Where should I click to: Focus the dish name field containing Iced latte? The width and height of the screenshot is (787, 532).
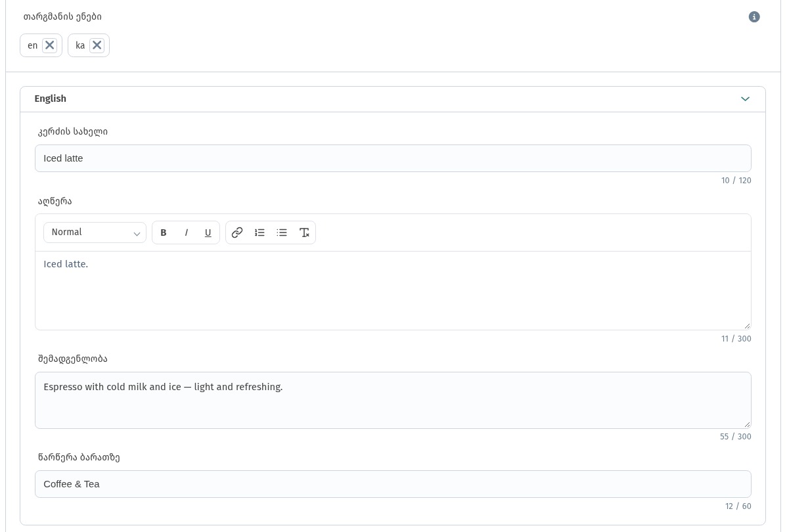[393, 158]
